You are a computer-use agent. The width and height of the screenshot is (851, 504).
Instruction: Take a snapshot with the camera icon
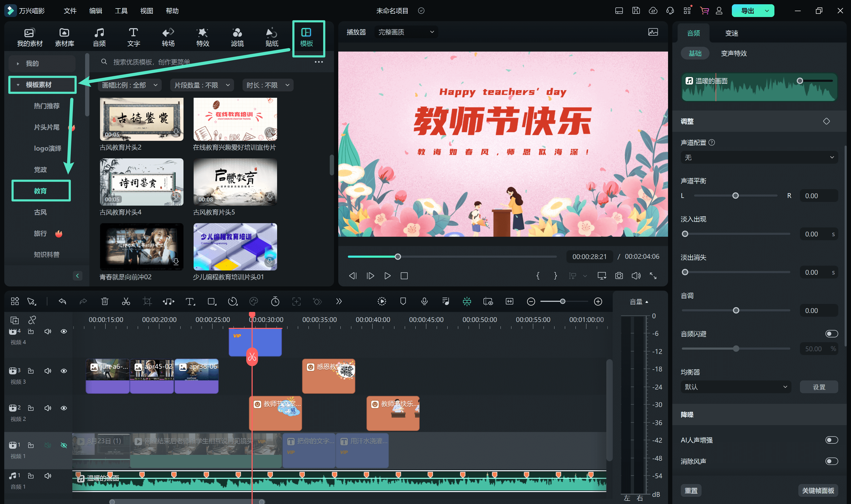click(619, 276)
